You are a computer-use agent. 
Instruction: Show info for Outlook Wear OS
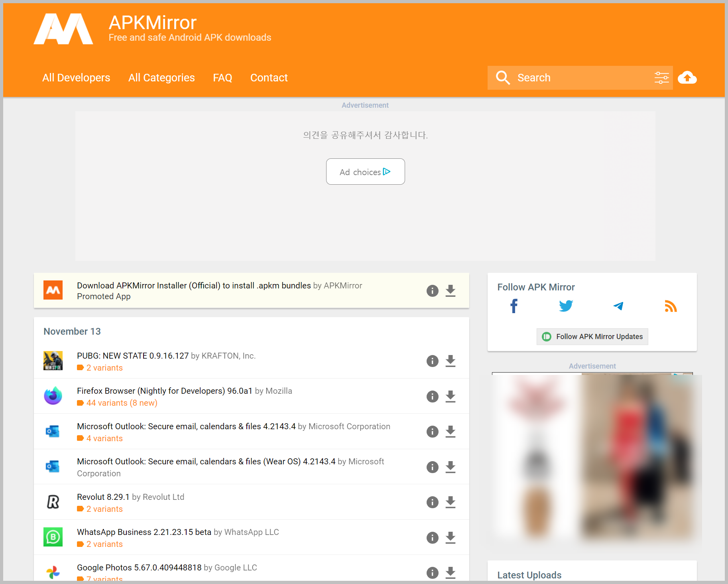pyautogui.click(x=433, y=467)
